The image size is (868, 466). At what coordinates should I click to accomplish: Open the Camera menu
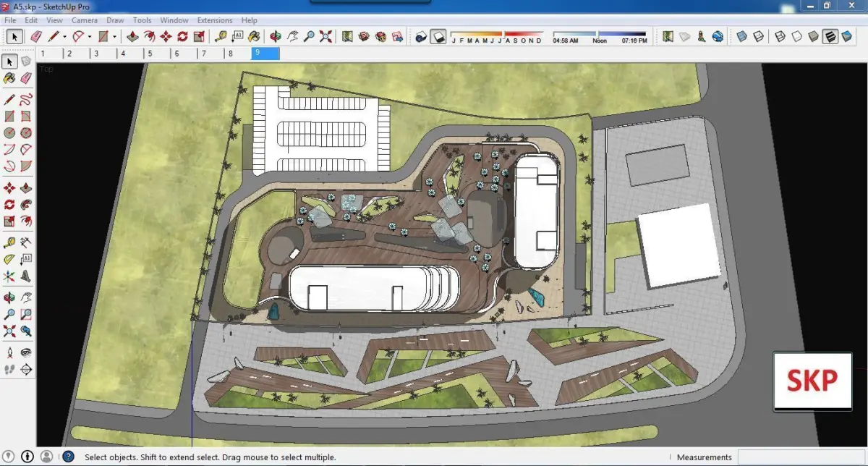point(85,20)
